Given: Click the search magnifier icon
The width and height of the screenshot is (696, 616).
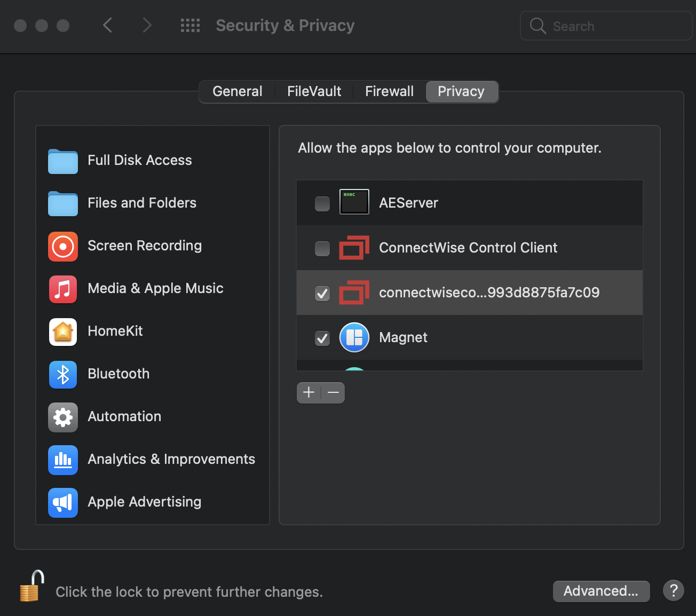Looking at the screenshot, I should tap(537, 26).
